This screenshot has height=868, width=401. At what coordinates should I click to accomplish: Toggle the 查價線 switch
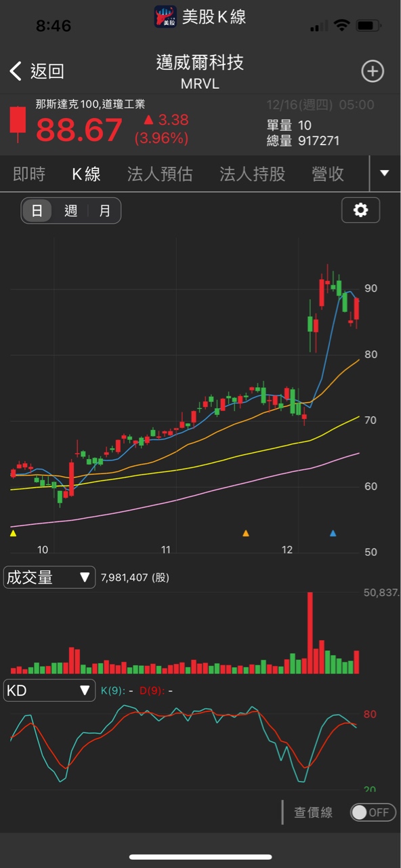click(x=373, y=812)
